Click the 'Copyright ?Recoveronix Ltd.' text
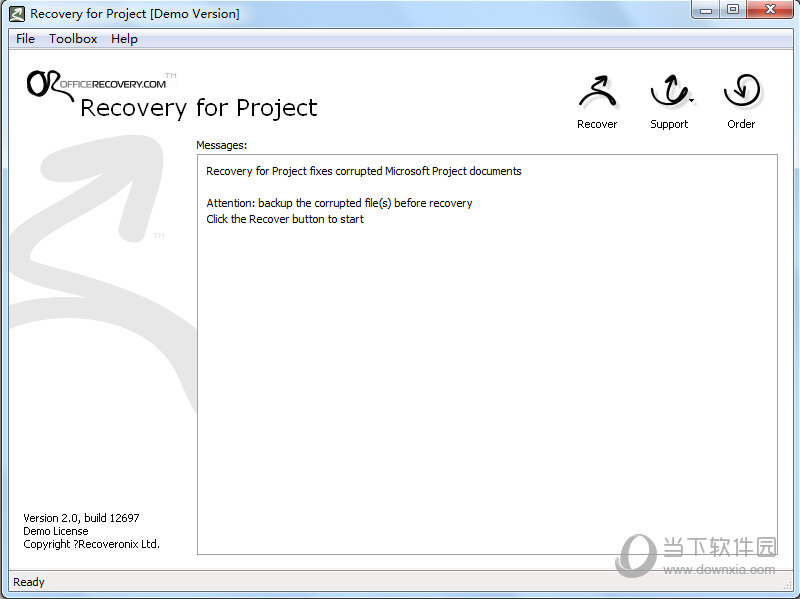Viewport: 800px width, 599px height. coord(91,544)
